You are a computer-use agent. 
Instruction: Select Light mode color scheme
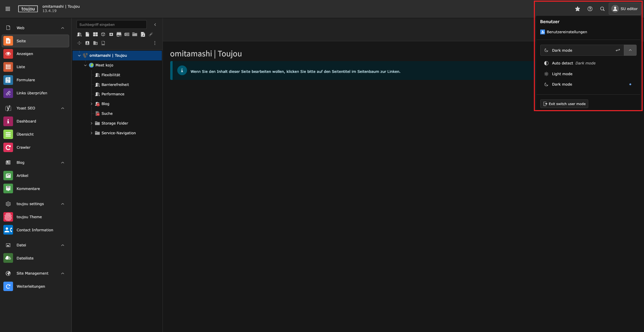tap(562, 74)
